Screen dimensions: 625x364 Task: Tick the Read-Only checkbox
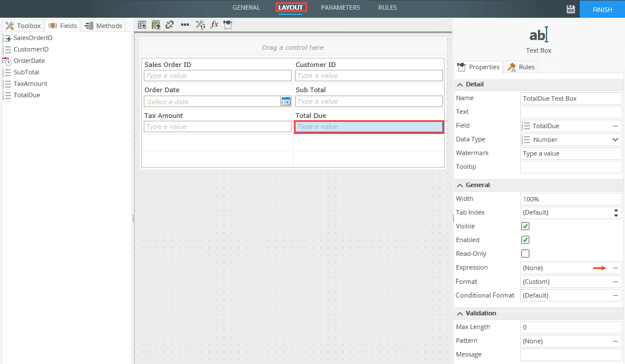pos(525,254)
